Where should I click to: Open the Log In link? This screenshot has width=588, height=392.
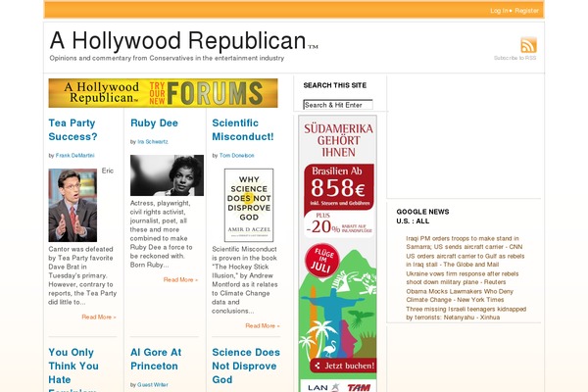click(499, 11)
